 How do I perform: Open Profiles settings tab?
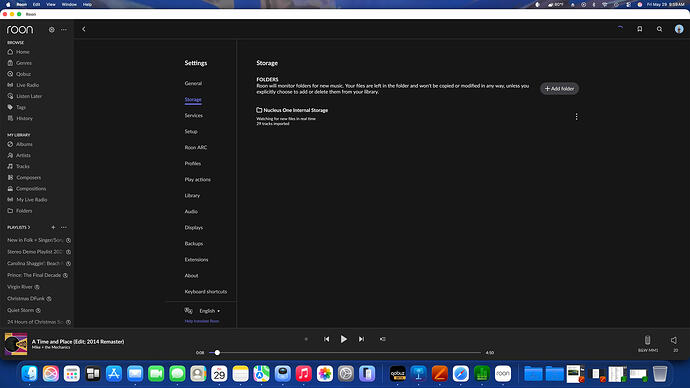193,164
